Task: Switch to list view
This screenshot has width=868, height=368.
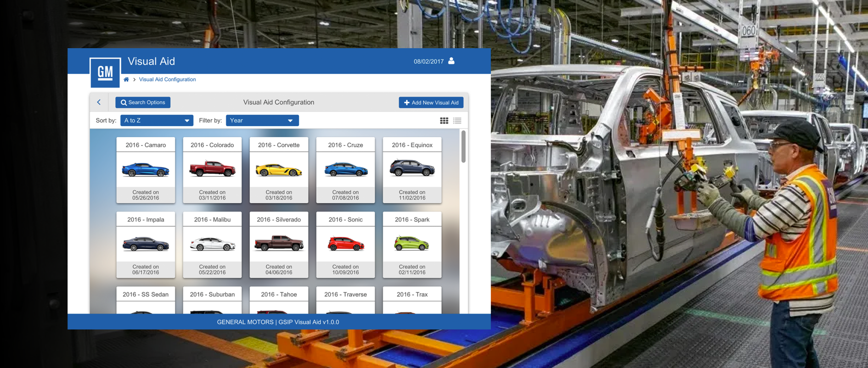Action: point(457,121)
